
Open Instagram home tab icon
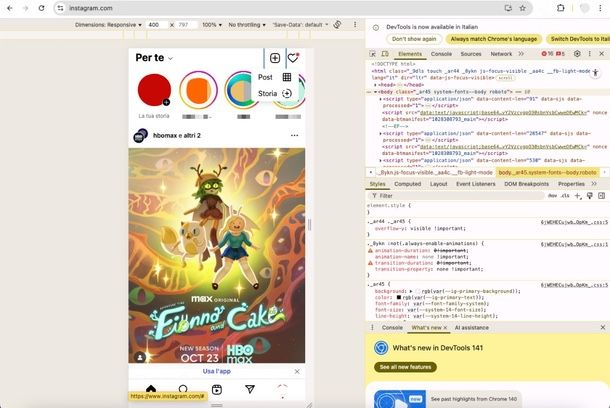(151, 389)
